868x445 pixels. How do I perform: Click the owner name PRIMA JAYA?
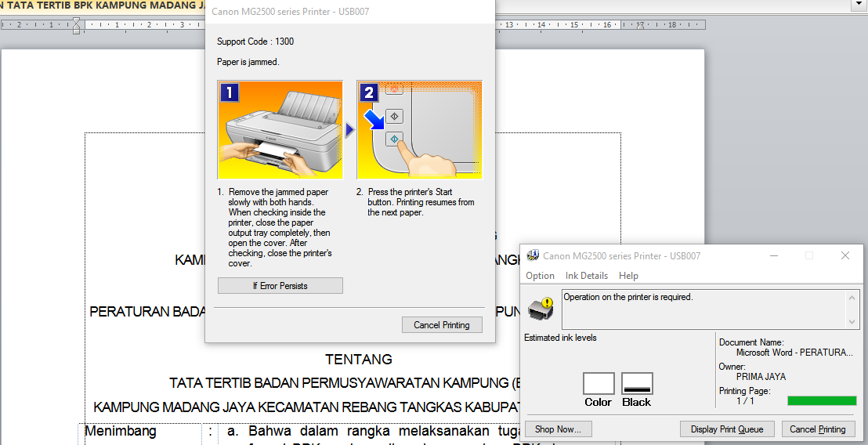(x=761, y=376)
